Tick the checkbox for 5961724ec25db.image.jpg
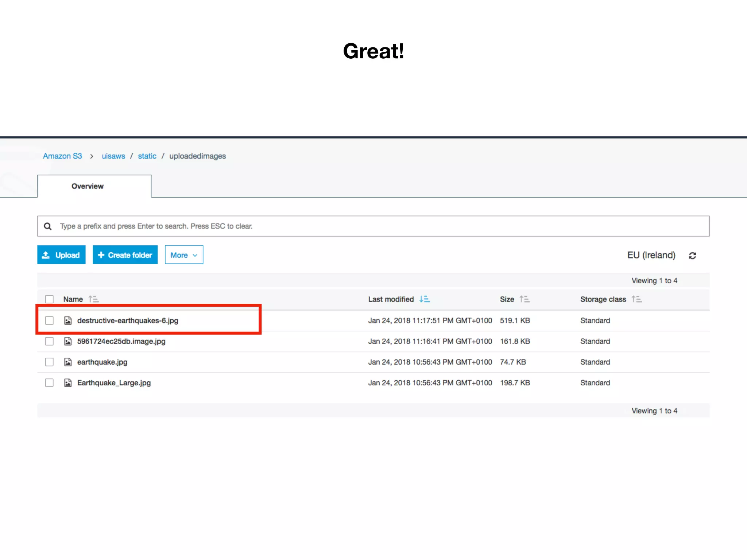The height and width of the screenshot is (560, 747). [49, 341]
